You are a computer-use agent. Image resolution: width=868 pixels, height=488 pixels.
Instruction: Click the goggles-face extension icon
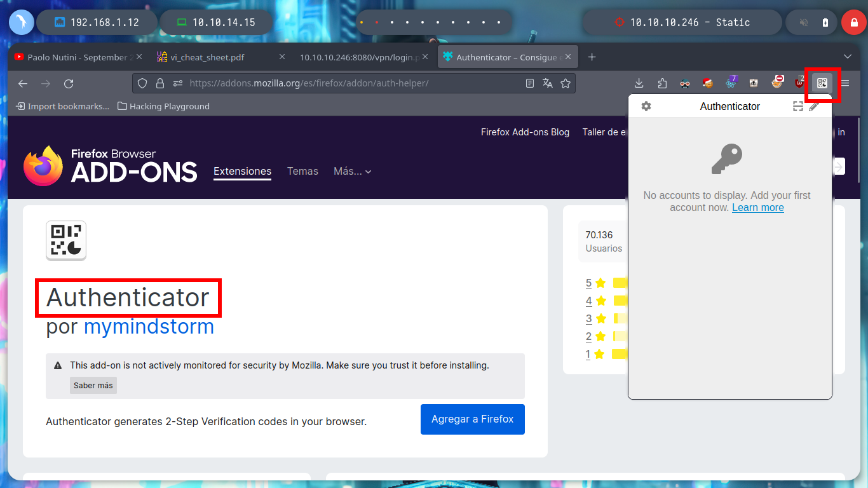coord(685,83)
